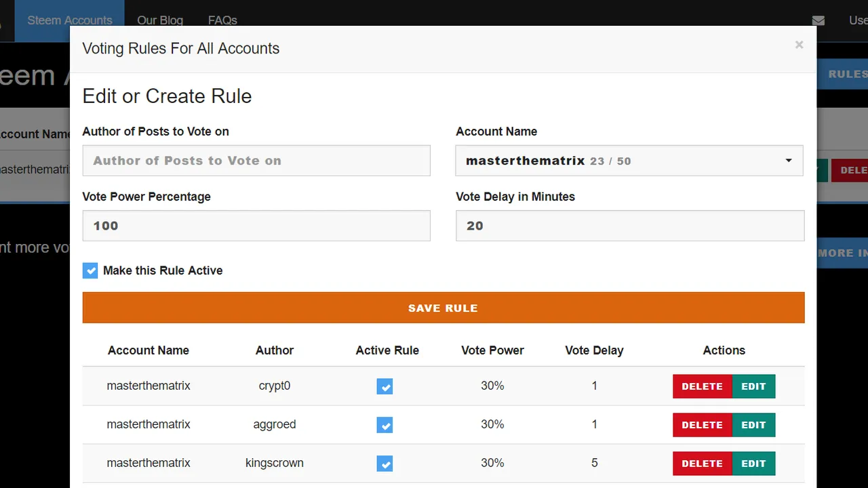Close the Voting Rules dialog
Viewport: 868px width, 488px height.
click(799, 45)
